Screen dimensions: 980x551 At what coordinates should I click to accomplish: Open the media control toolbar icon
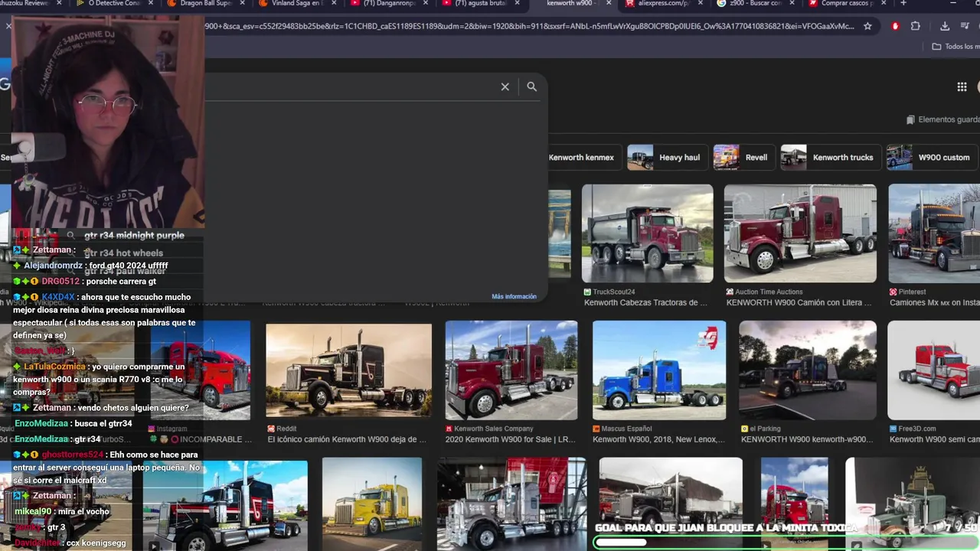pos(963,26)
